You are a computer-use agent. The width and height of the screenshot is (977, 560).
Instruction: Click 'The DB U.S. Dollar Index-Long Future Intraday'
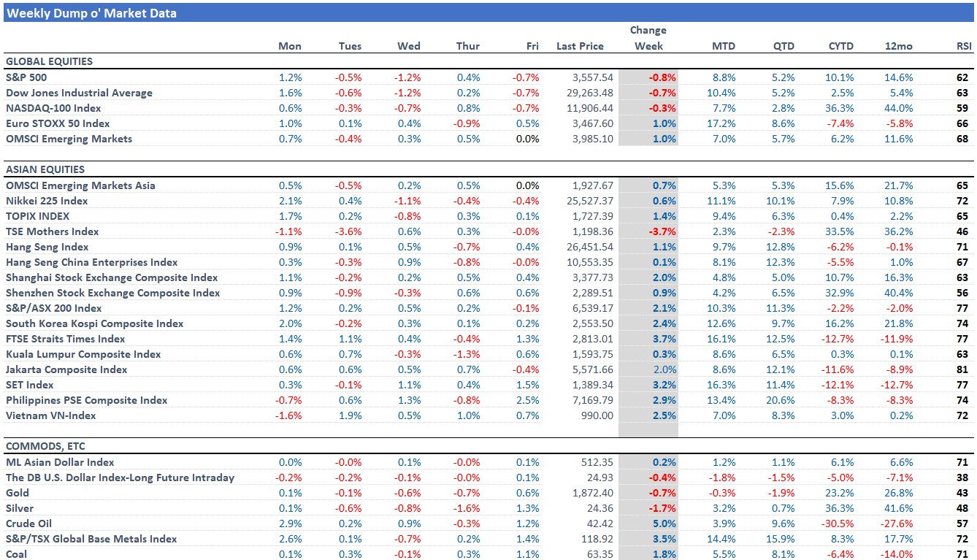120,477
